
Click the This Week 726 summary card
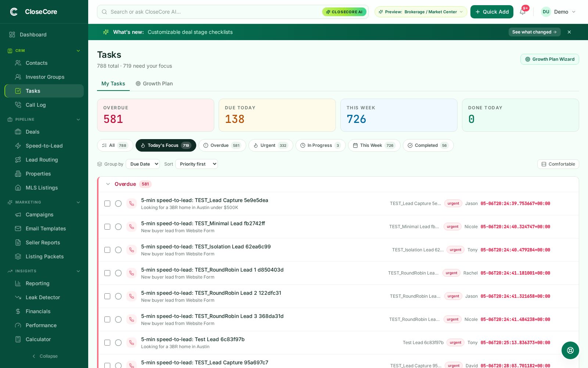point(399,115)
